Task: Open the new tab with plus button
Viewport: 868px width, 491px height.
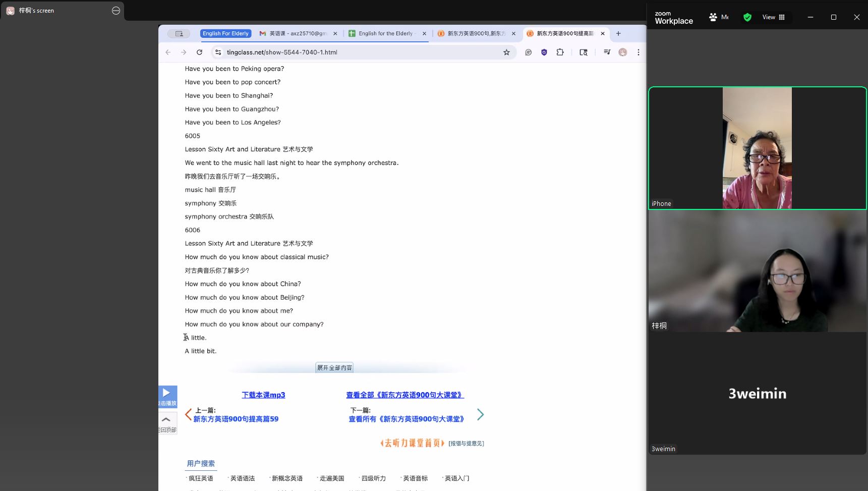Action: 618,34
